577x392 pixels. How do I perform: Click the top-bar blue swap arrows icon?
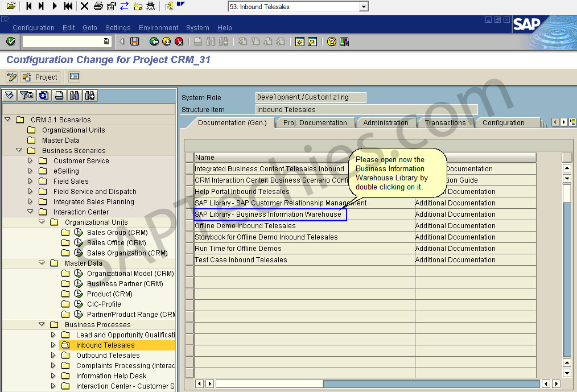[x=125, y=6]
